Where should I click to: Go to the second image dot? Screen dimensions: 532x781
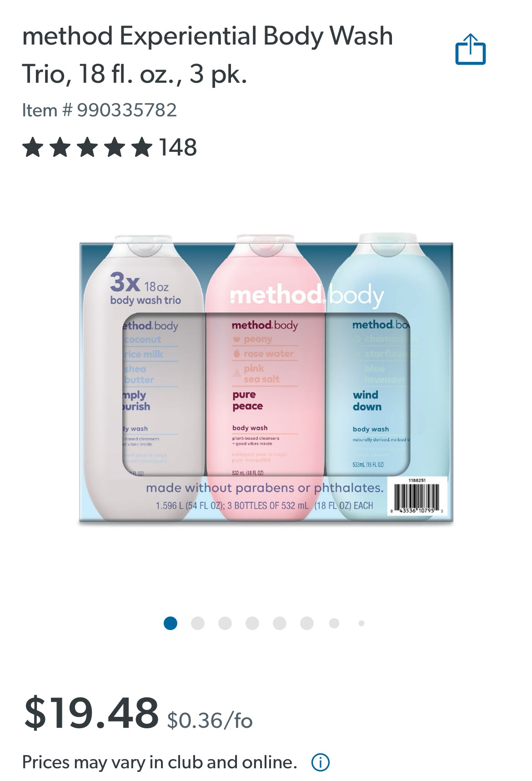pos(198,623)
